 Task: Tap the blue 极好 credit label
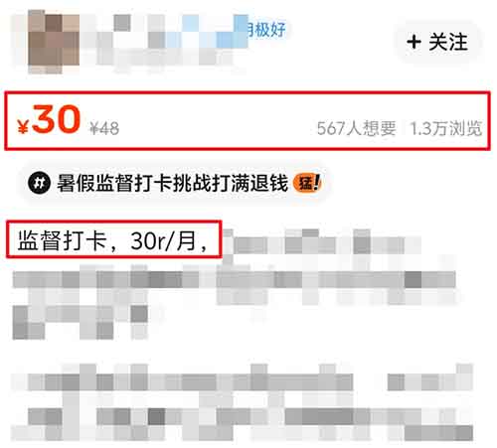[266, 30]
